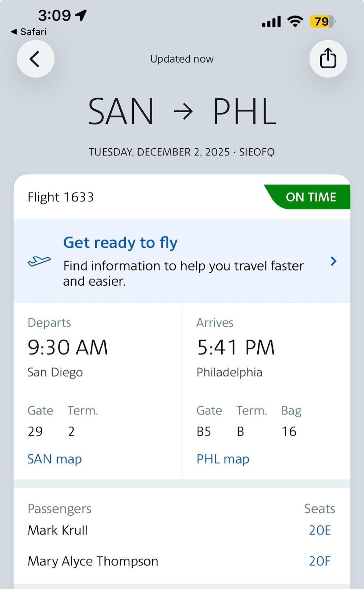Open the SAN map link
The height and width of the screenshot is (589, 364).
click(x=54, y=459)
